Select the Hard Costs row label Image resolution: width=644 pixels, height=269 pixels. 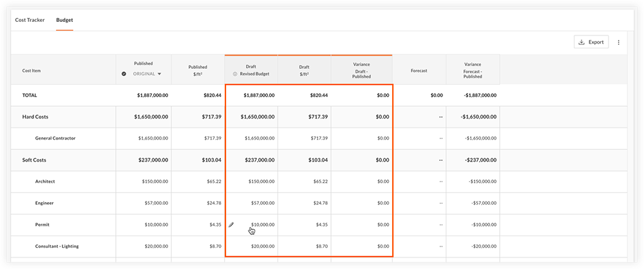coord(35,117)
